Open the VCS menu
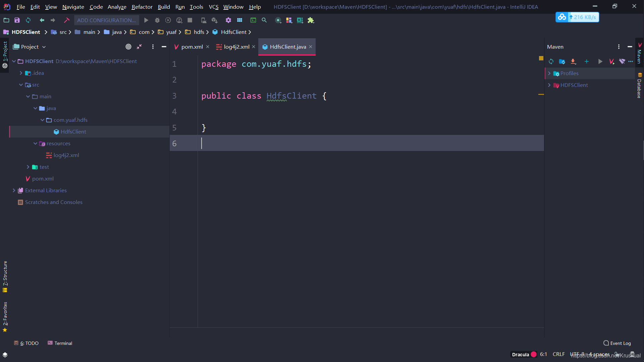This screenshot has width=644, height=362. click(214, 7)
